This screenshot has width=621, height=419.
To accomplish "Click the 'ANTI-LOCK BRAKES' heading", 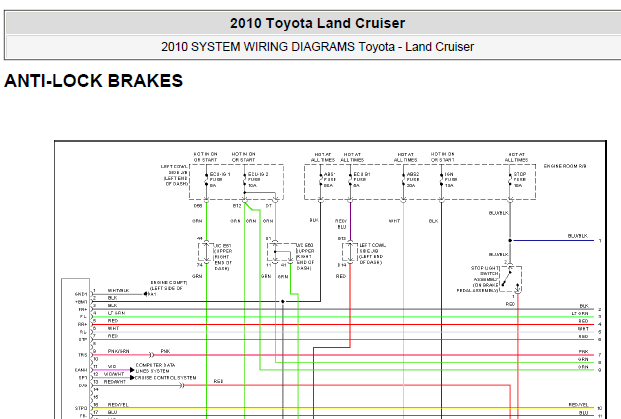I will [93, 81].
